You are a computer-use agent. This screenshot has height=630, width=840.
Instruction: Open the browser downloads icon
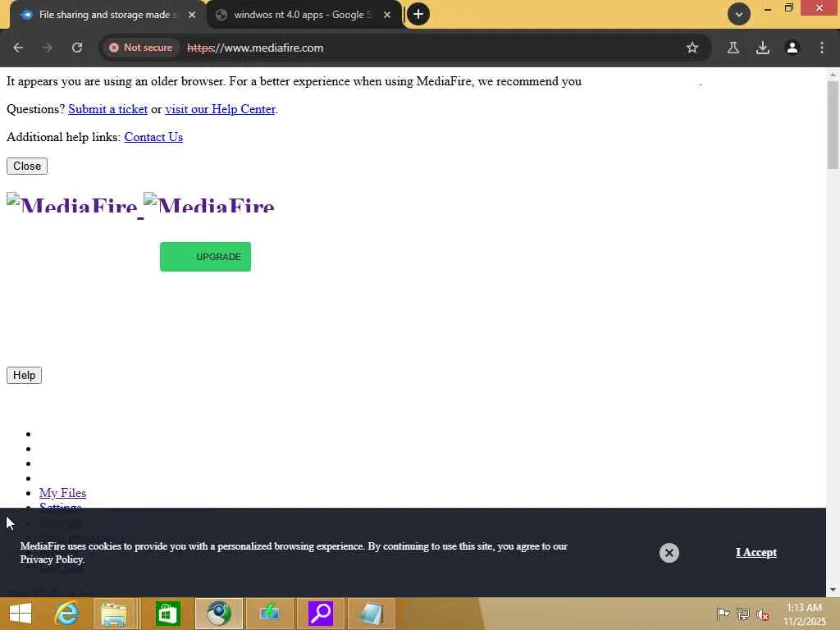[763, 48]
